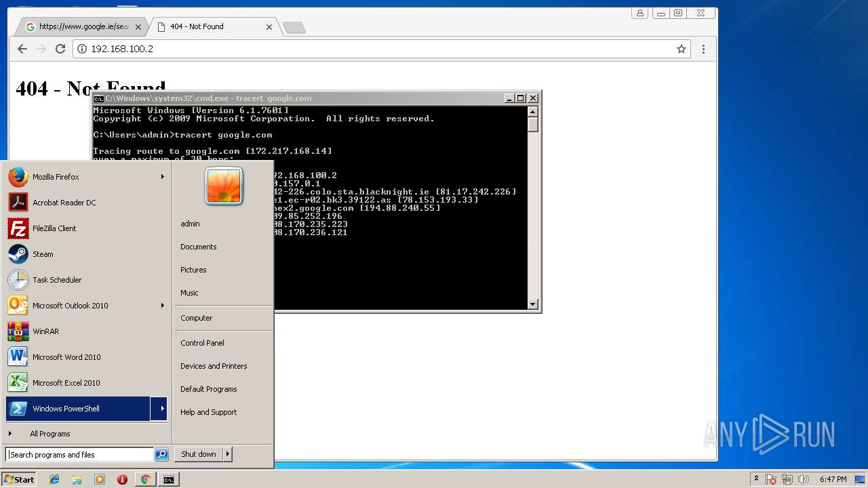This screenshot has width=868, height=488.
Task: Open a new Chrome tab
Action: (294, 27)
